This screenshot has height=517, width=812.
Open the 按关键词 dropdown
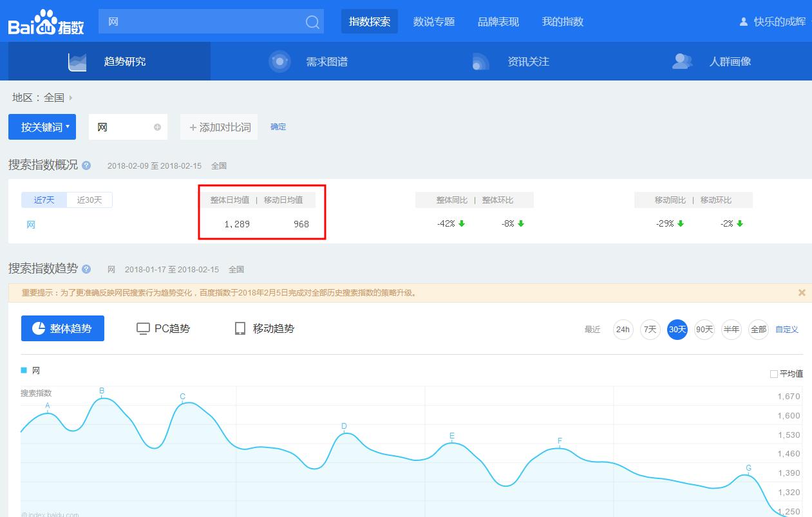[42, 127]
